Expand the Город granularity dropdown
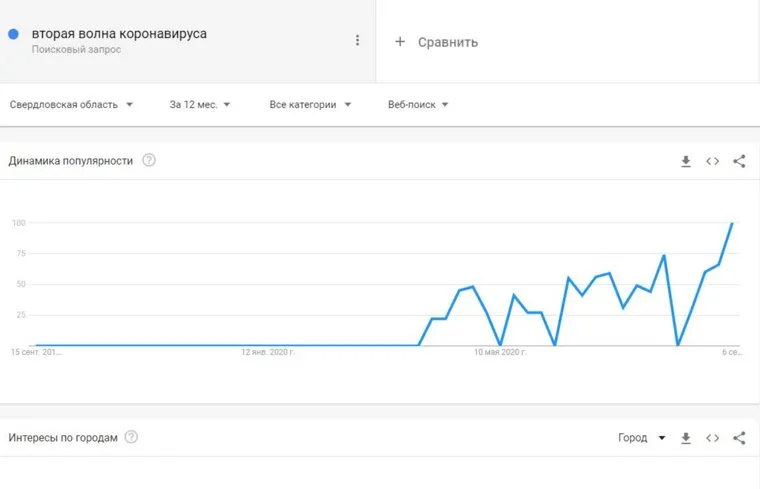The image size is (760, 489). pyautogui.click(x=642, y=438)
